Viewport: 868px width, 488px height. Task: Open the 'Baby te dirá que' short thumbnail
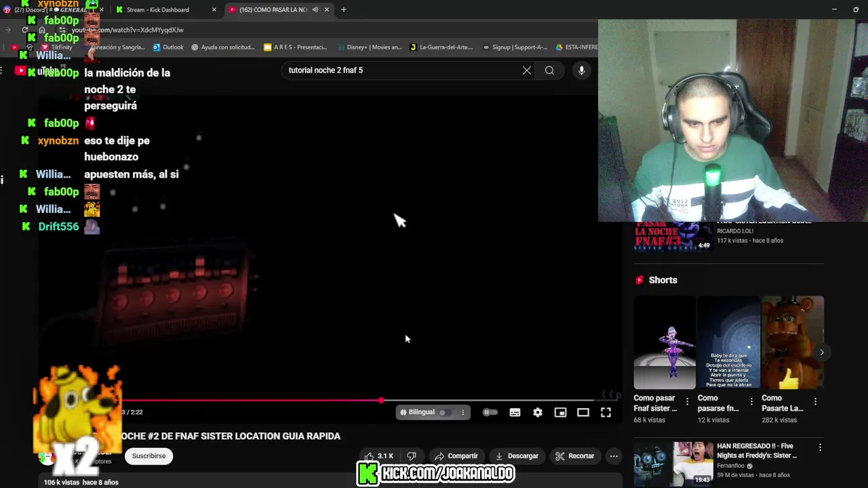coord(729,342)
